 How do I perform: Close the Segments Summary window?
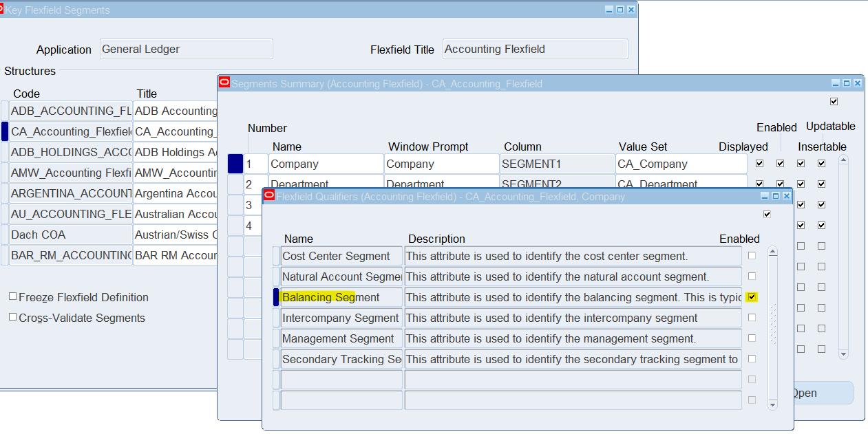[858, 83]
